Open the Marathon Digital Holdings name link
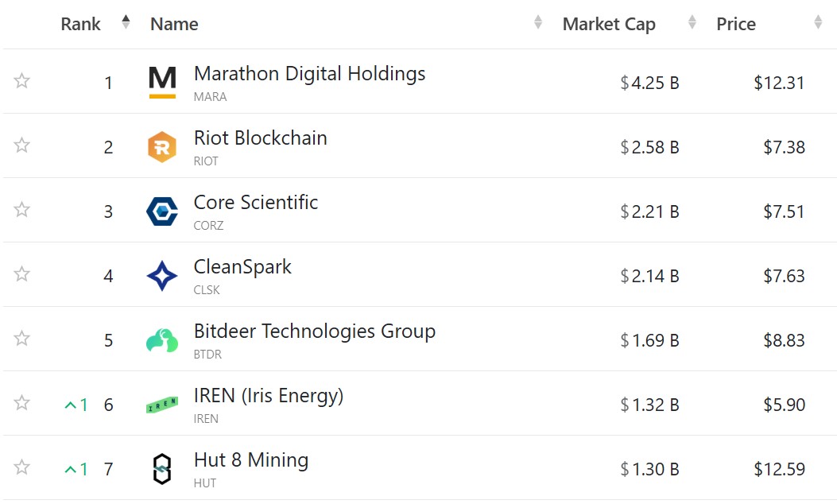 (310, 73)
